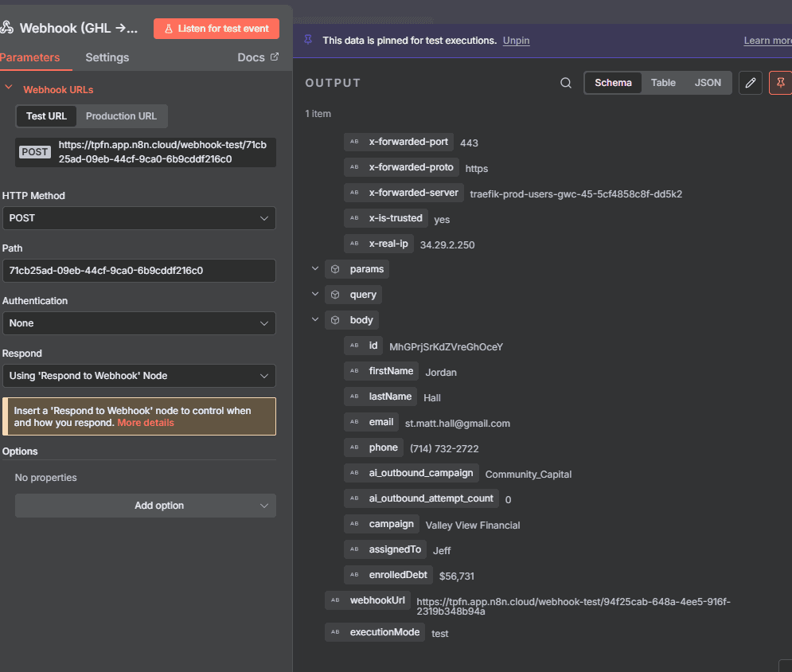Click the executionMode field pill

[x=375, y=632]
